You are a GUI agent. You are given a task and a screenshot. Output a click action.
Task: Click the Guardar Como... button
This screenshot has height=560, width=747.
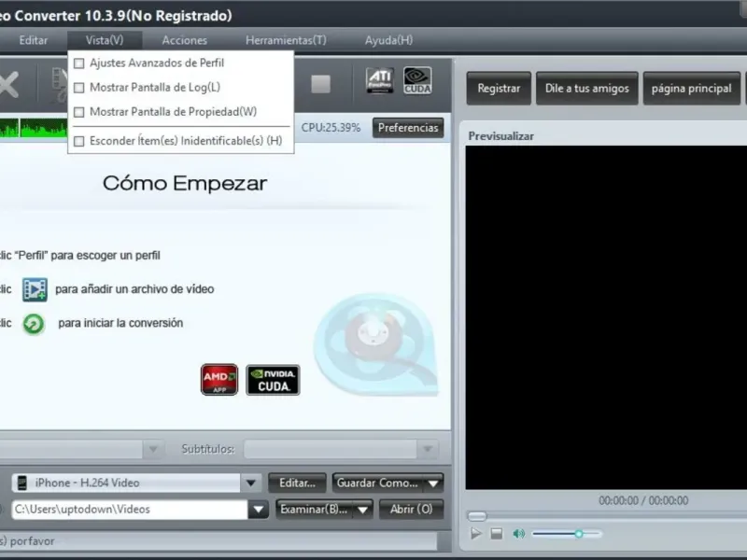pos(377,483)
